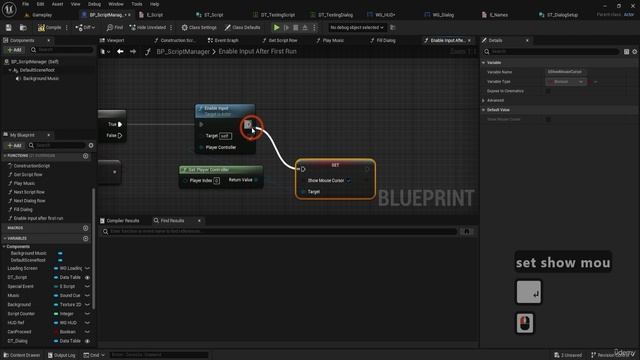Toggle visibility for Loading Screen variable

pos(87,268)
